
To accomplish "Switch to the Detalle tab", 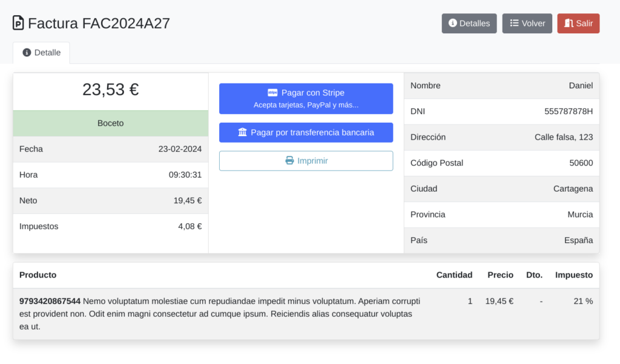I will coord(41,53).
